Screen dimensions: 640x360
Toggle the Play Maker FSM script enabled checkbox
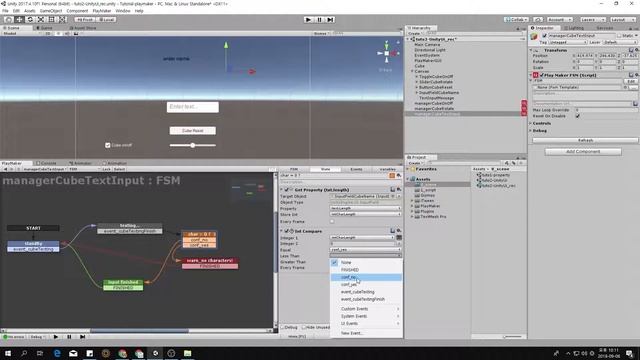point(542,75)
